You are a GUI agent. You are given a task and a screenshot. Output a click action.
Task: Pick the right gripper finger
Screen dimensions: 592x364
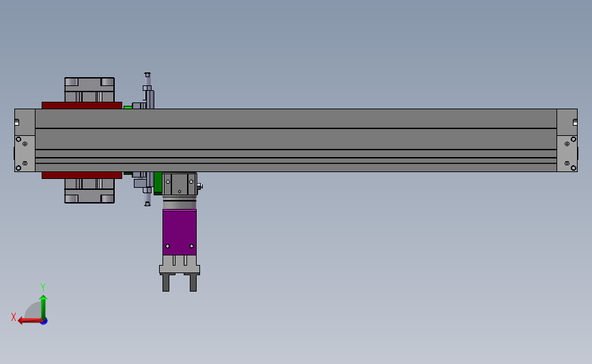[x=193, y=283]
